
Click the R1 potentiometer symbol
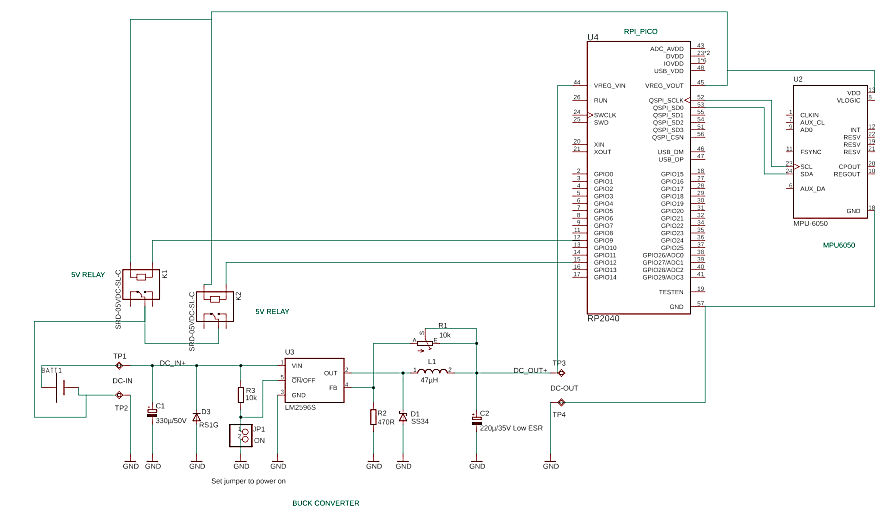426,343
